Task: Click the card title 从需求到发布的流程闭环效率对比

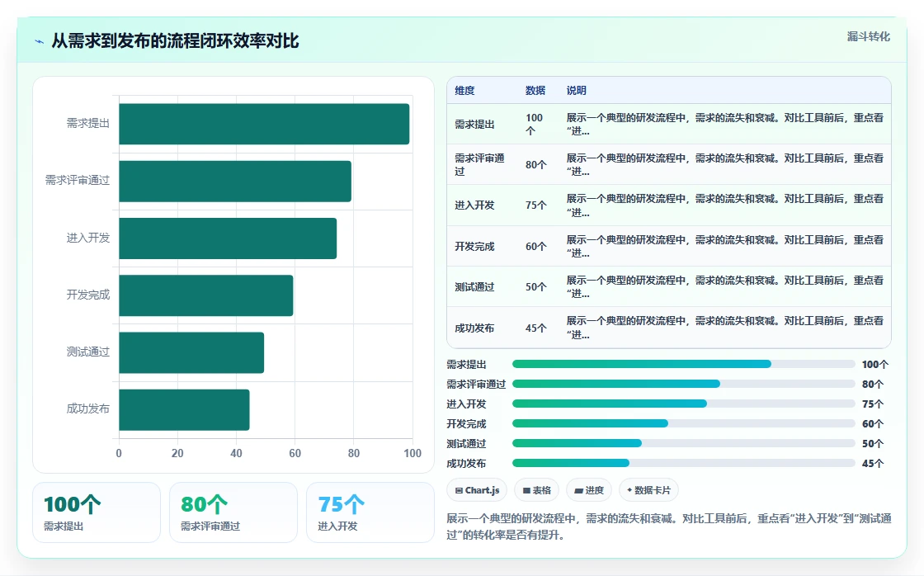Action: (x=175, y=41)
